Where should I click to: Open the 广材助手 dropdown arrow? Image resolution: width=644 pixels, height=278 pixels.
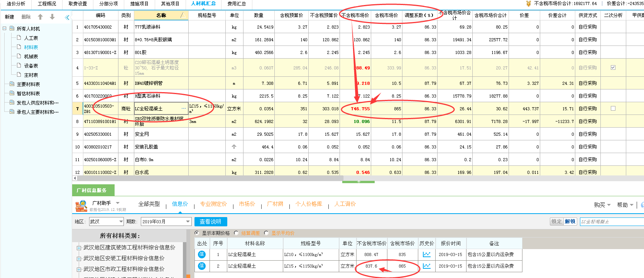(118, 203)
